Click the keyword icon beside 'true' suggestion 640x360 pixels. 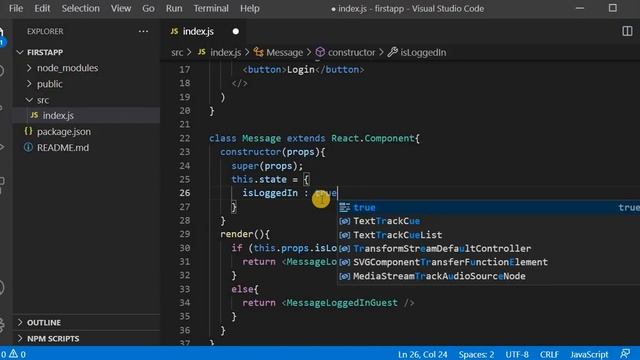click(344, 207)
